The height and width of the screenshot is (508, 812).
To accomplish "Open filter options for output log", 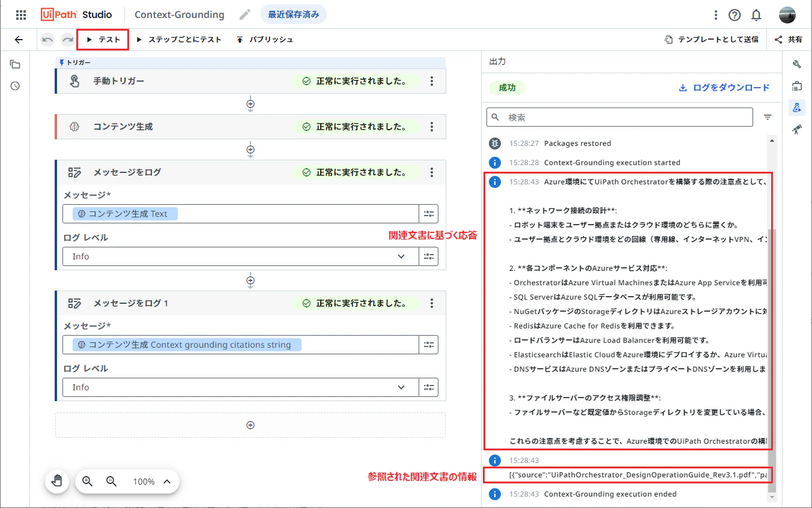I will click(768, 117).
